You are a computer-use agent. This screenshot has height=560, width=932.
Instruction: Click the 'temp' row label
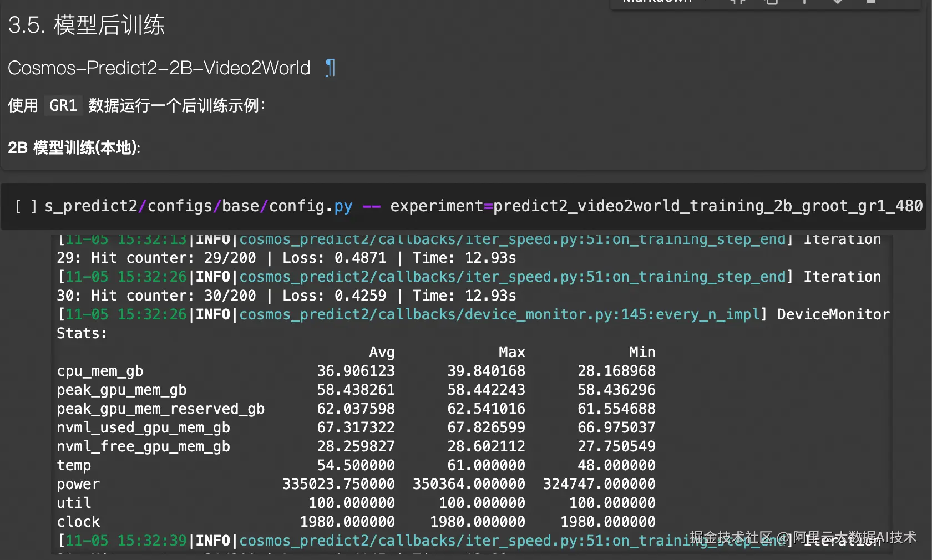(x=74, y=466)
